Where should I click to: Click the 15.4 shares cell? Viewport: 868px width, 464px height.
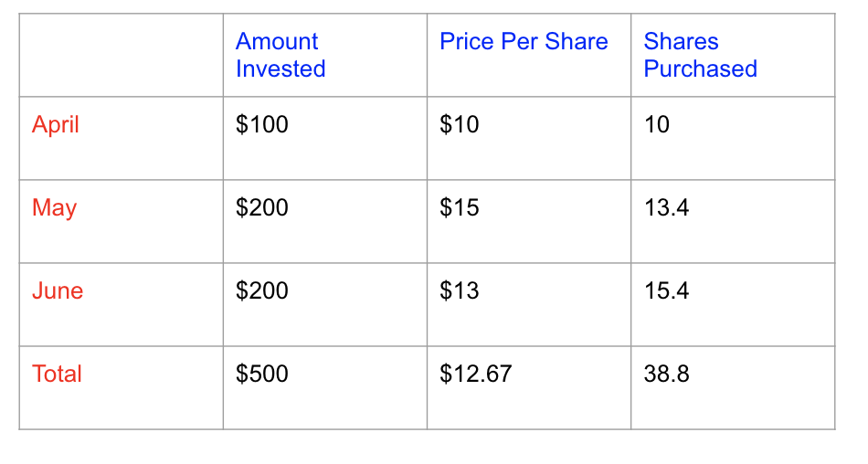click(666, 291)
